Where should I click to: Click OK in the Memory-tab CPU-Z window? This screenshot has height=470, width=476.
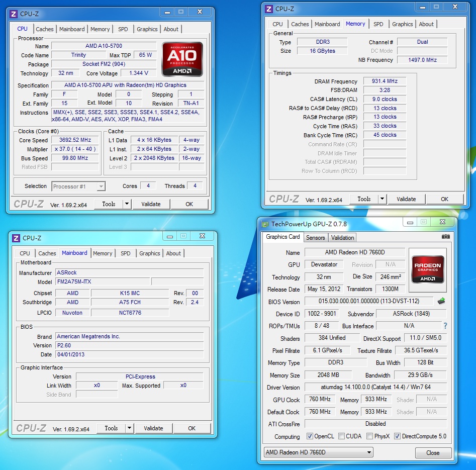(444, 199)
